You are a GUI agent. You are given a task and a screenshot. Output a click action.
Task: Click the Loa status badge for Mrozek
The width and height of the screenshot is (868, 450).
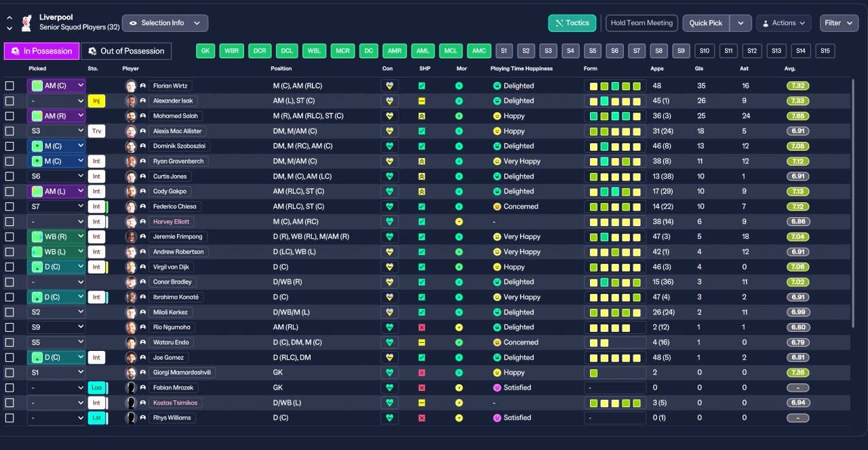pyautogui.click(x=96, y=388)
